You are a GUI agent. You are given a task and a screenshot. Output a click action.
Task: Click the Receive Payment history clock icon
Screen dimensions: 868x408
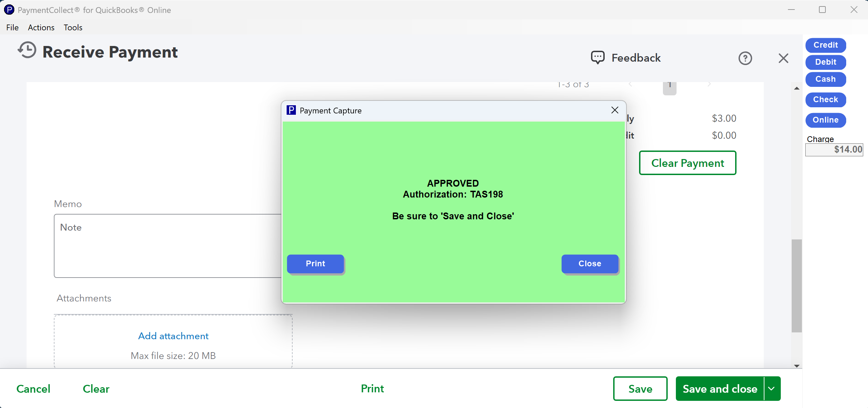click(x=27, y=50)
